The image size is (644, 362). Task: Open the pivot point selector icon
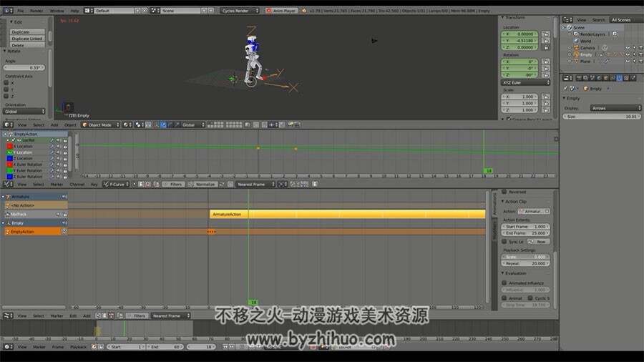tap(140, 124)
